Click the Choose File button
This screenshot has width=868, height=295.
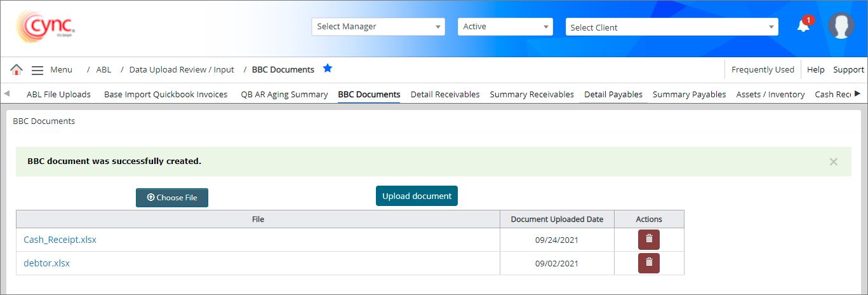[x=172, y=198]
